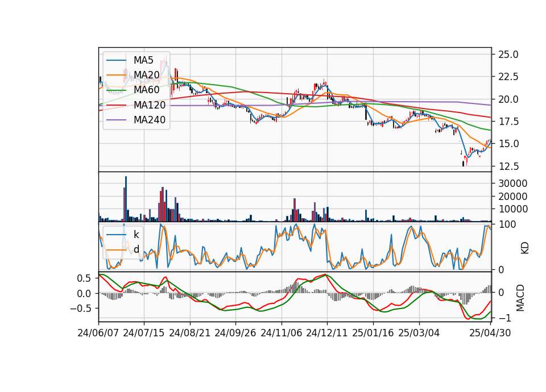Click the MACD axis title
The width and height of the screenshot is (546, 392).
pyautogui.click(x=520, y=298)
